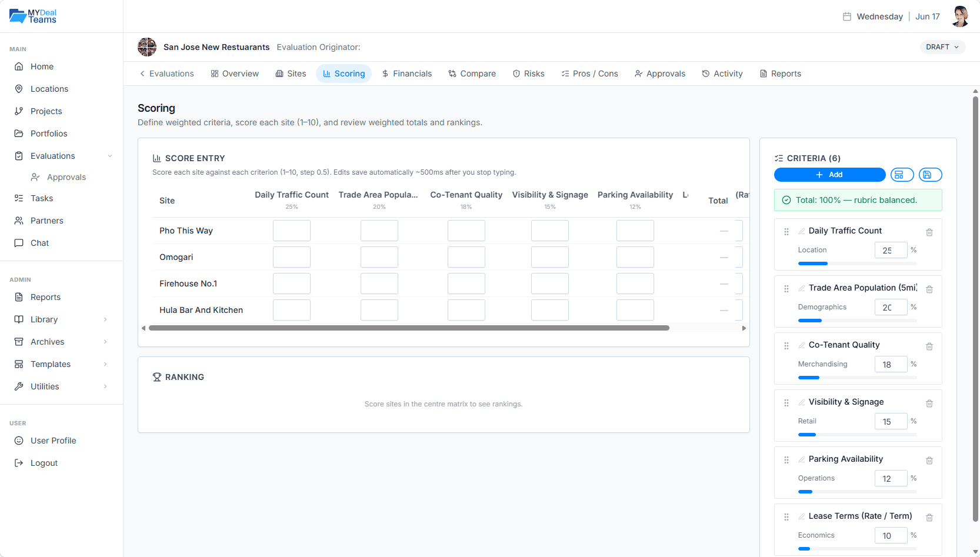
Task: Expand the Templates menu chevron
Action: pos(105,364)
